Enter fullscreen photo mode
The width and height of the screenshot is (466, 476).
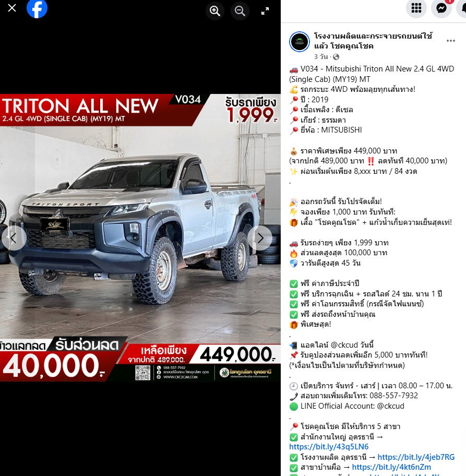click(x=265, y=11)
